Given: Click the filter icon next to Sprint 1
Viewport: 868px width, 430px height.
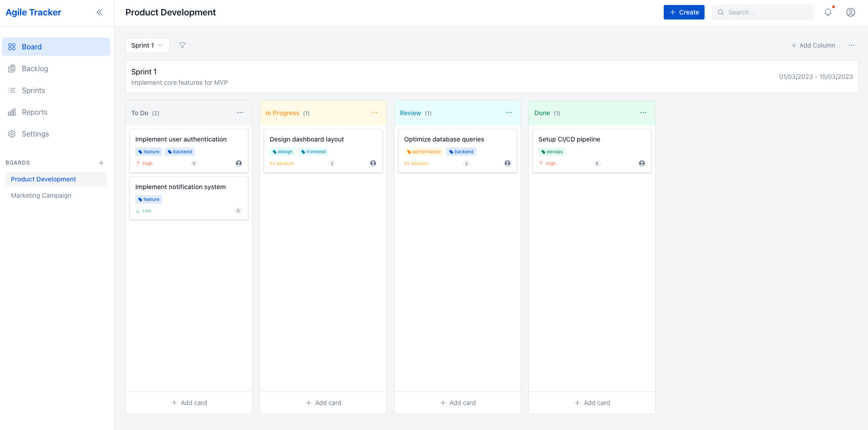Looking at the screenshot, I should click(182, 45).
